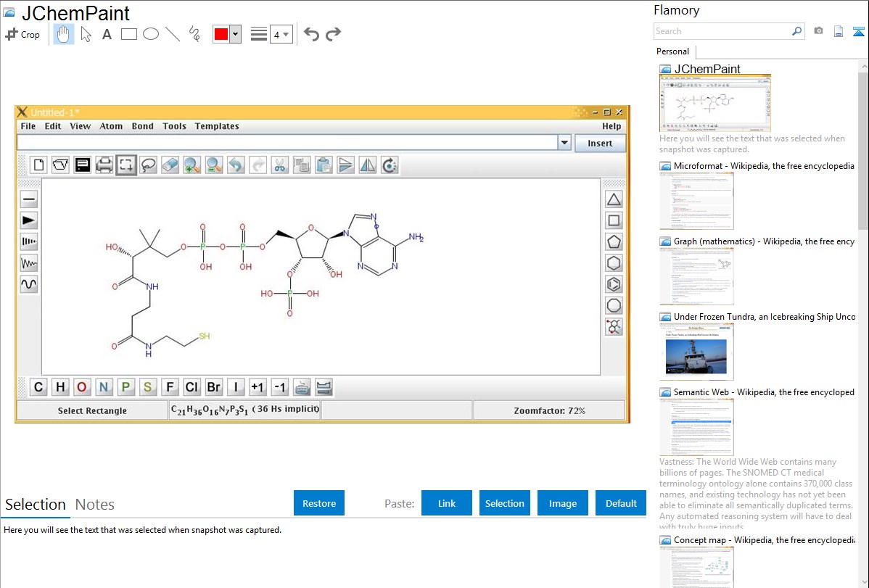Select the rectangle selection tool
Screen dimensions: 869x588
coord(126,165)
